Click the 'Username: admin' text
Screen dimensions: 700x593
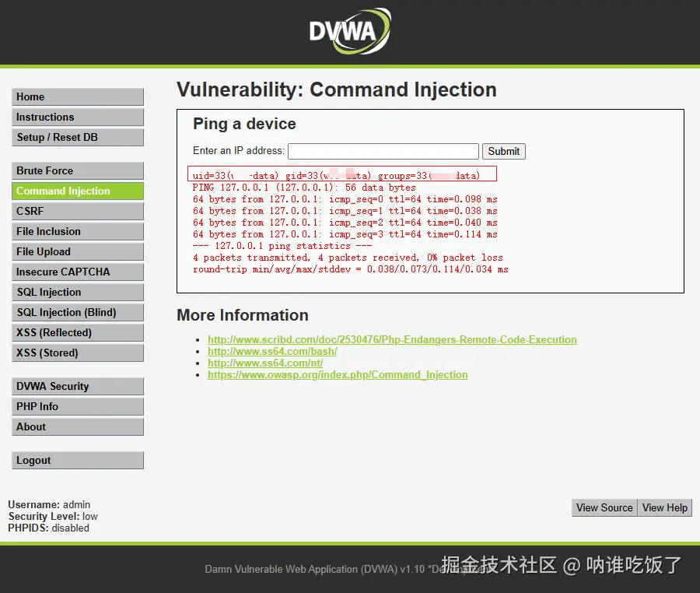(49, 504)
